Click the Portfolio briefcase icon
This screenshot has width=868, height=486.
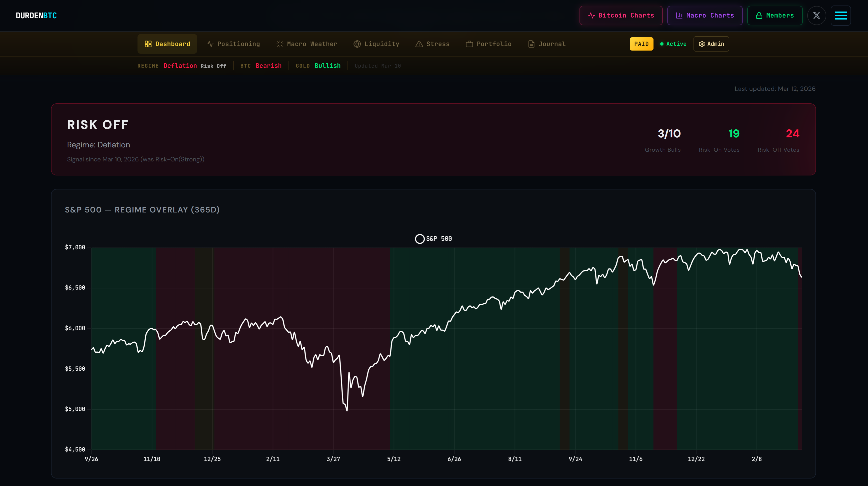click(469, 44)
